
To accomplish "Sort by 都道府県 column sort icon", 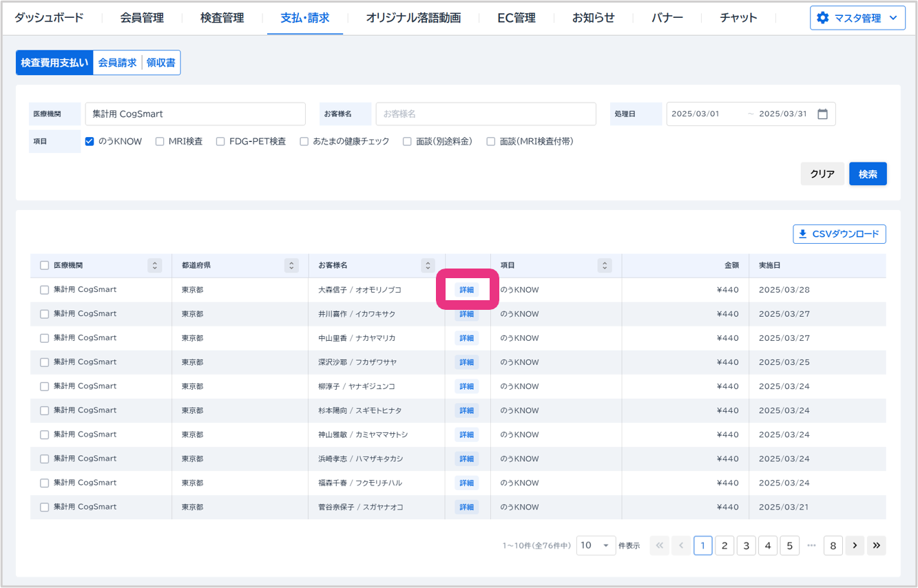I will 292,266.
